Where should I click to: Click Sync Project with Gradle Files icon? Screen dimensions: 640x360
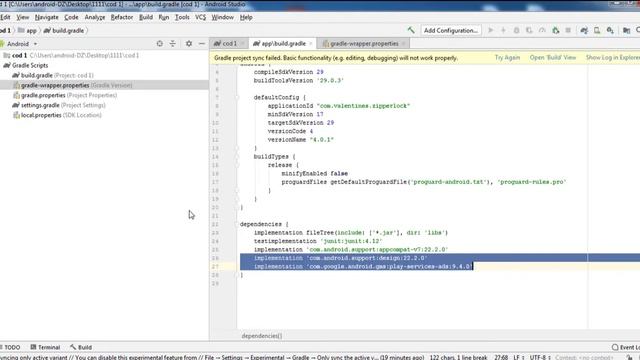[584, 30]
